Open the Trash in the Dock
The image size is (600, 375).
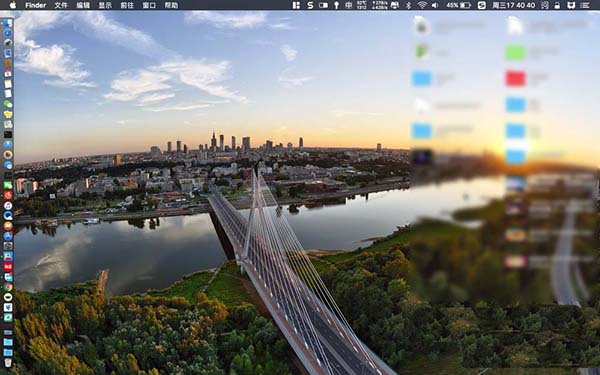tap(8, 362)
